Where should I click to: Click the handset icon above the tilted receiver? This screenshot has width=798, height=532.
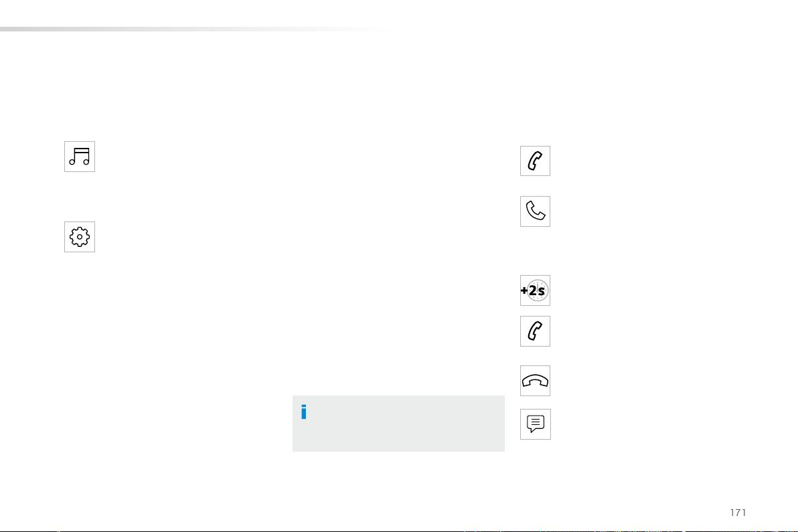coord(535,161)
